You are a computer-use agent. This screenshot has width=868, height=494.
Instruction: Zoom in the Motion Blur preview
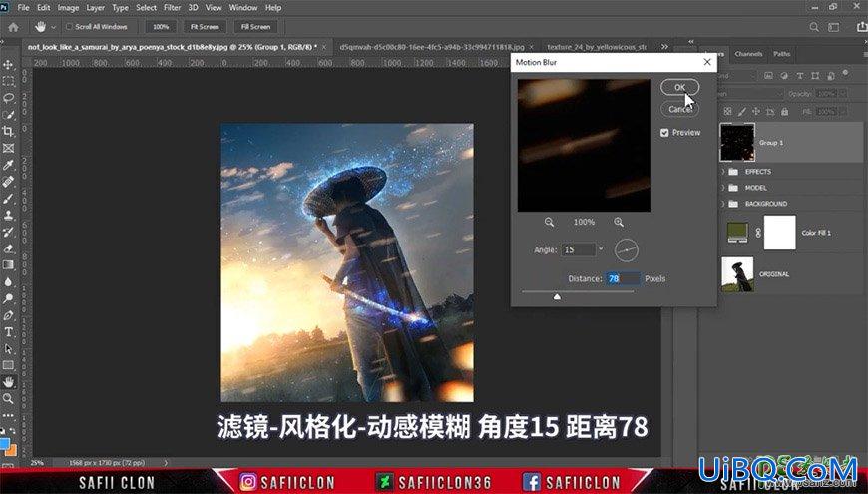coord(619,222)
